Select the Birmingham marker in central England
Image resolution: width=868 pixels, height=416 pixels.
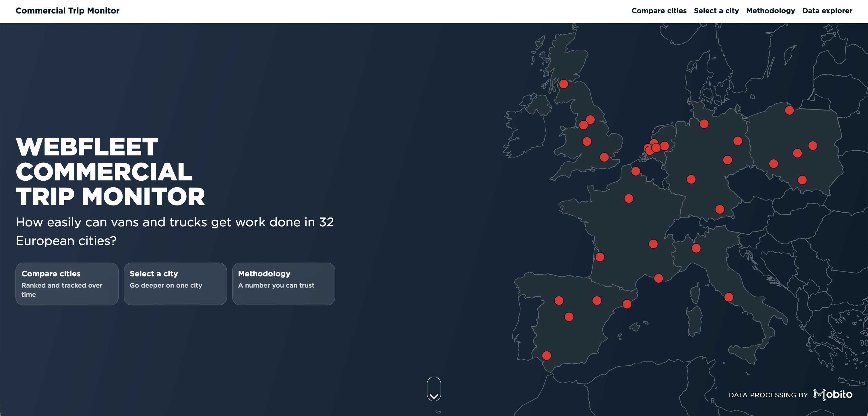[587, 141]
